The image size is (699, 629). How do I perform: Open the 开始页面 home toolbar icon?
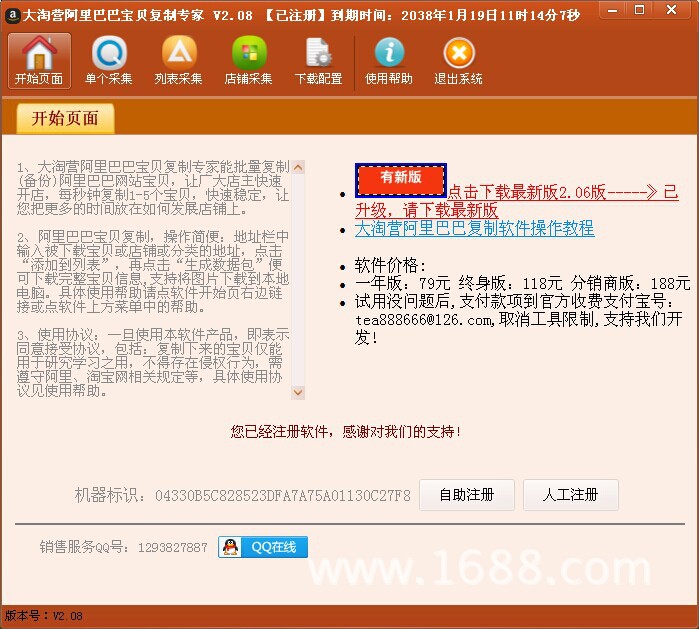pyautogui.click(x=39, y=61)
